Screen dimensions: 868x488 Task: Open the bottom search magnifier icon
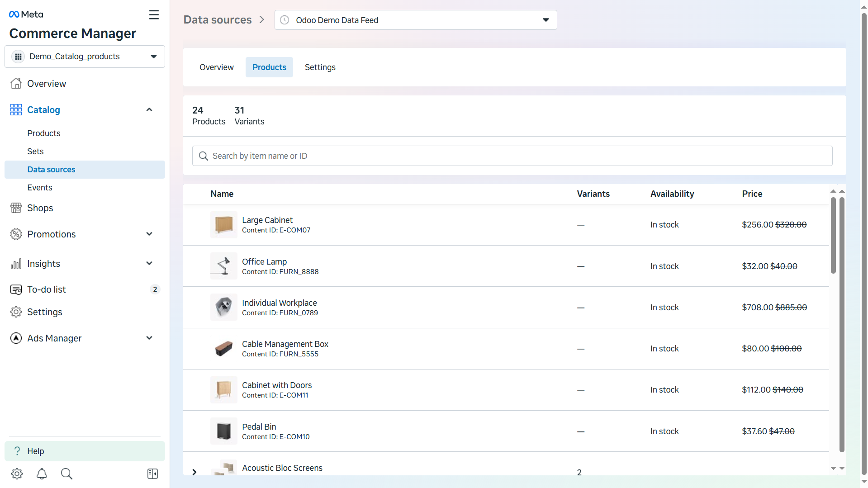(66, 474)
